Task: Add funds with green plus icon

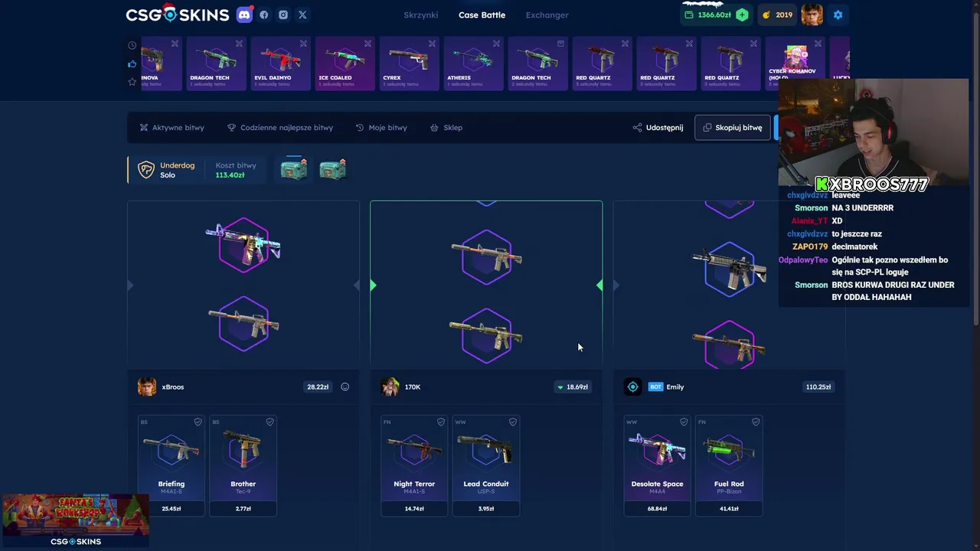Action: (x=742, y=15)
